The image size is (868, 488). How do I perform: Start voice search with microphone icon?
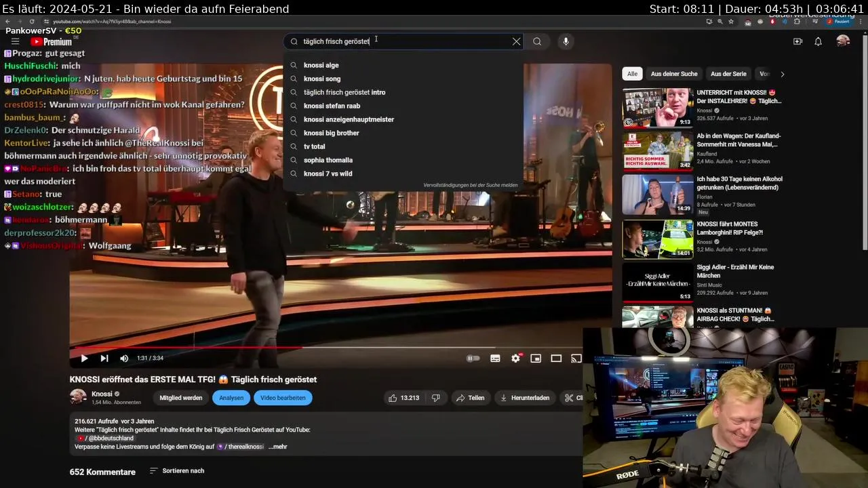(566, 41)
